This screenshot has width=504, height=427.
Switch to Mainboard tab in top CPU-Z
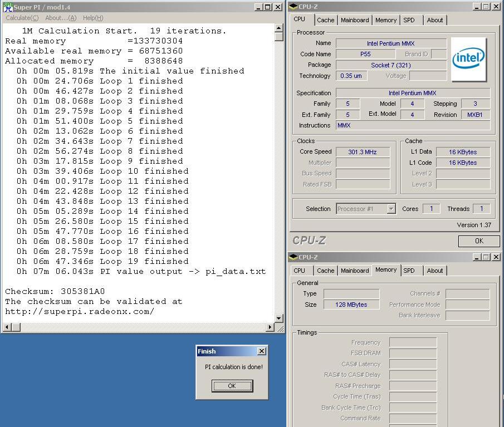(x=355, y=20)
